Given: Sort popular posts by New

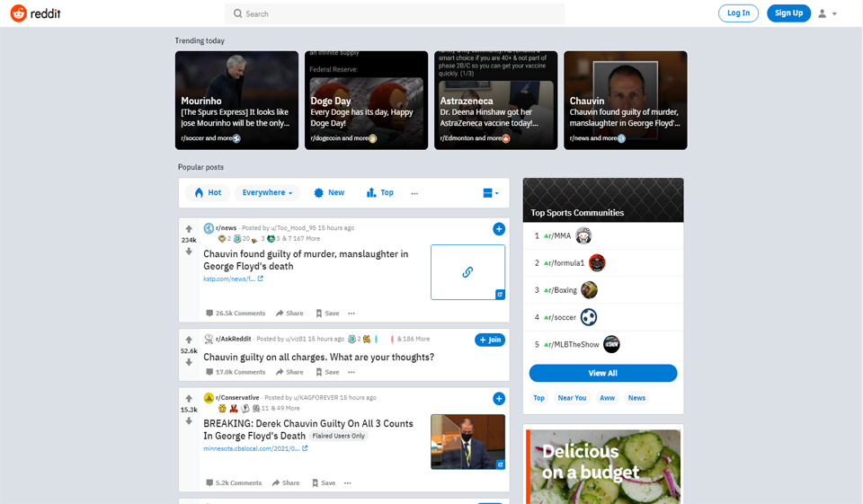Looking at the screenshot, I should 329,192.
